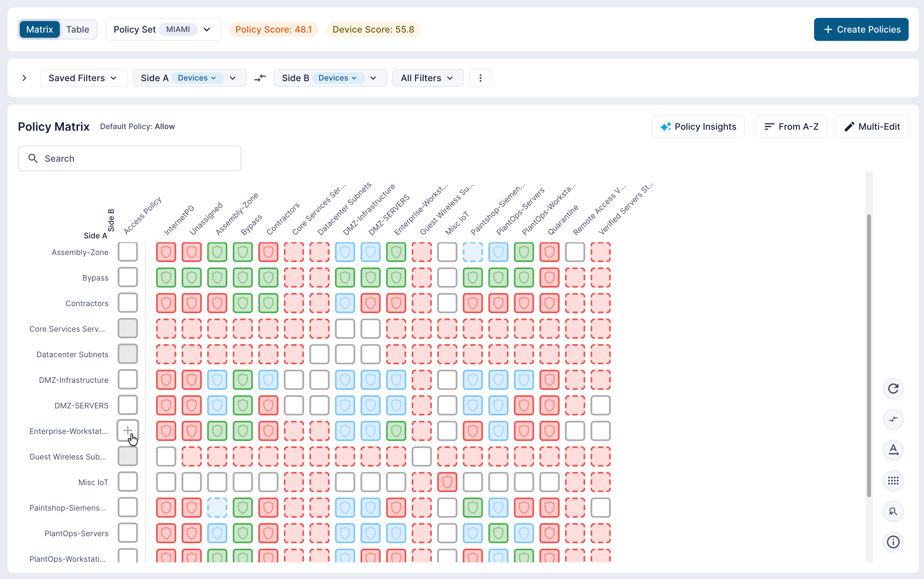Open the All Filters dropdown
The image size is (924, 579).
pyautogui.click(x=428, y=78)
